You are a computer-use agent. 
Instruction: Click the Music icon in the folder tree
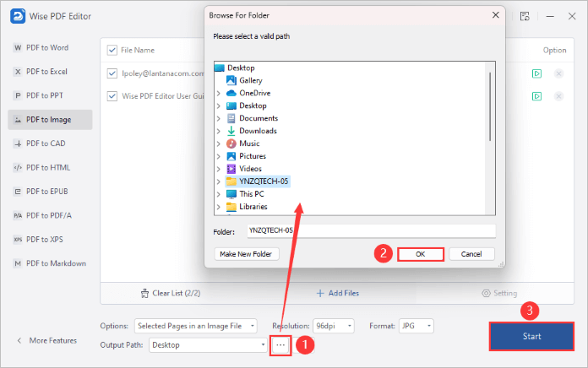[231, 143]
